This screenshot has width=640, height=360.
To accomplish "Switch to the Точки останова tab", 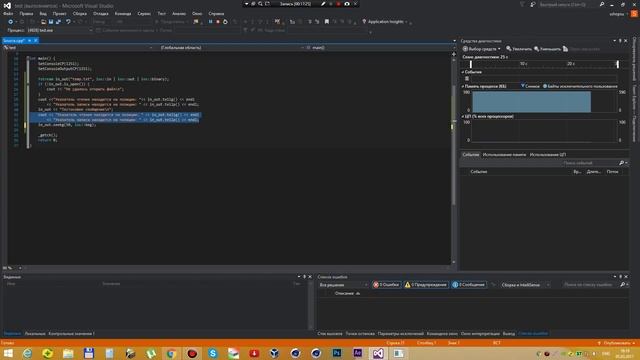I will (x=360, y=334).
